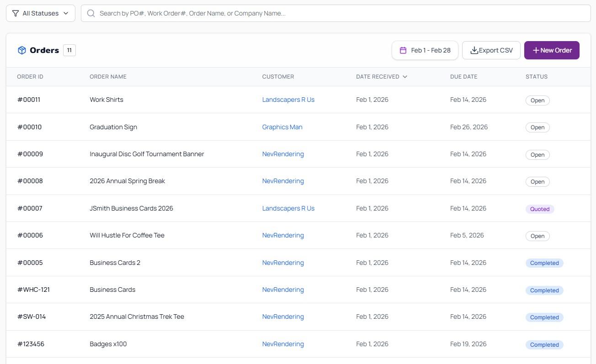
Task: Open NevRendering link on Business Cards 2 row
Action: [x=283, y=263]
